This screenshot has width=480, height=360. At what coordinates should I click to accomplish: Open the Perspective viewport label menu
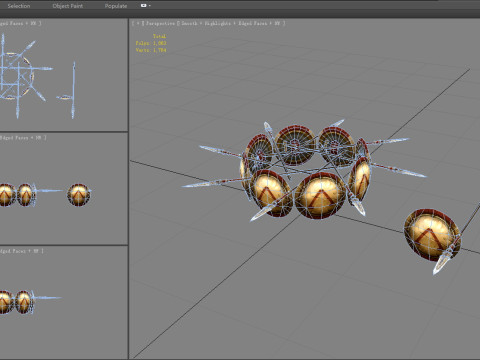(160, 23)
